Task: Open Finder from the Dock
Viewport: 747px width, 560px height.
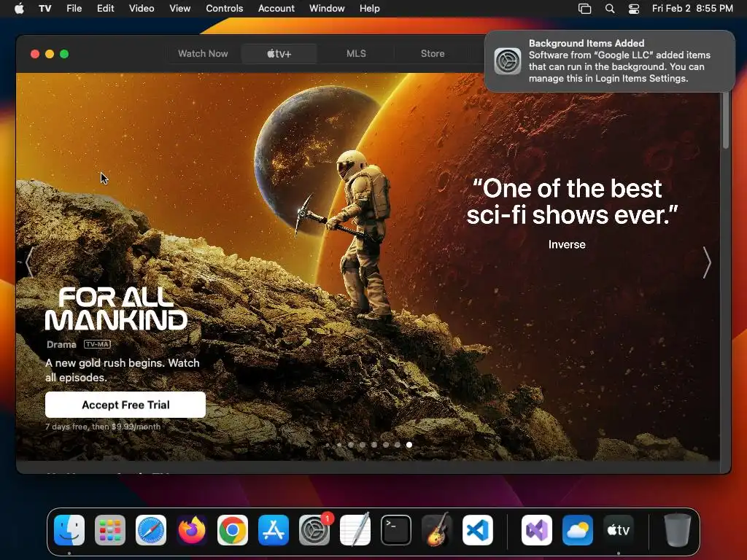Action: 69,530
